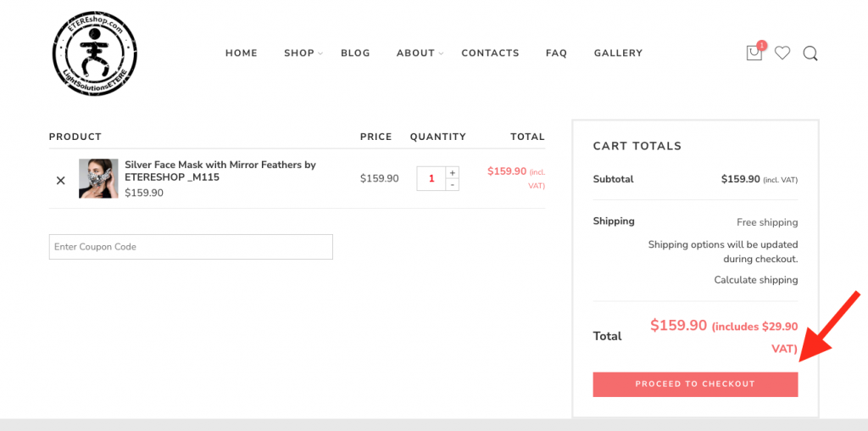Image resolution: width=868 pixels, height=431 pixels.
Task: Open the GALLERY menu item
Action: [x=618, y=53]
